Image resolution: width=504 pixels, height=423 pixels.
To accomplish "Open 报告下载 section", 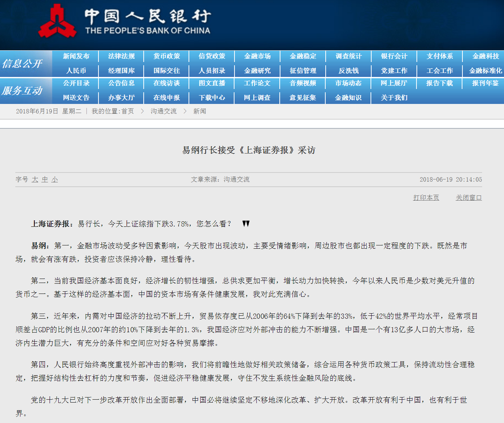I will 439,83.
